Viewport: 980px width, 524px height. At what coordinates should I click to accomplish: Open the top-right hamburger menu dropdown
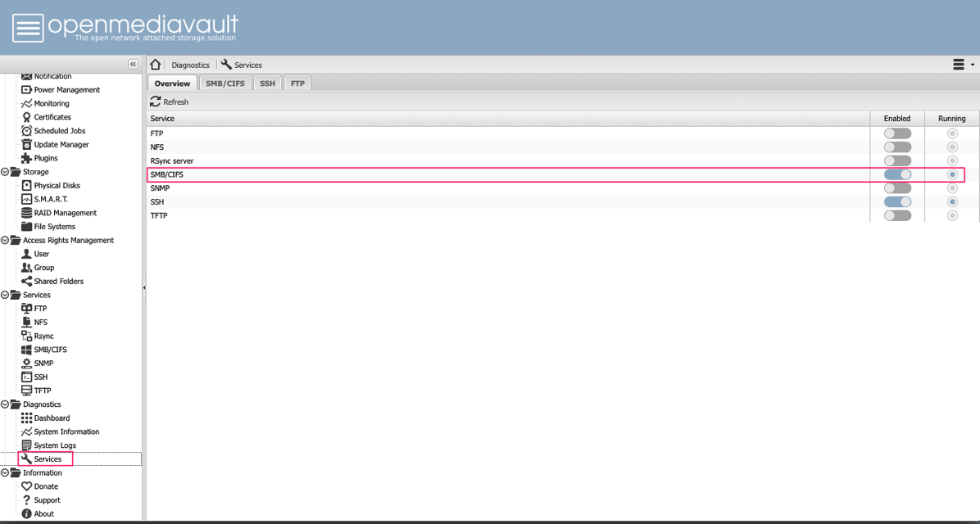963,65
